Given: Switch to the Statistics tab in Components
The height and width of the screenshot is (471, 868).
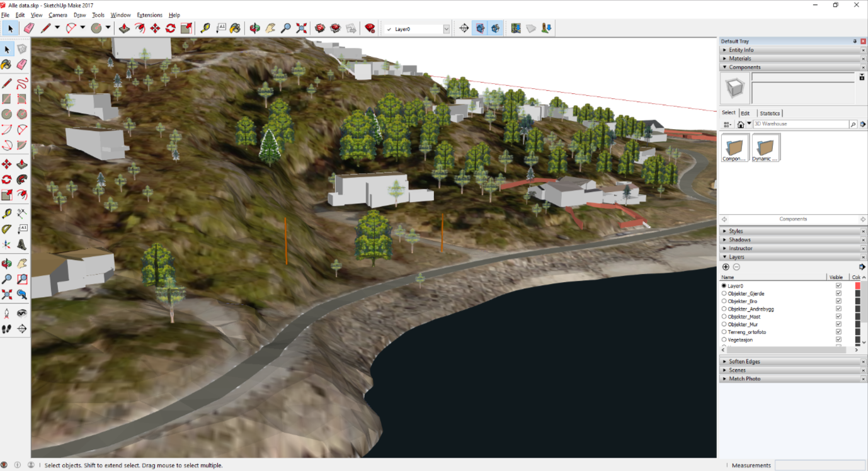Looking at the screenshot, I should (770, 113).
